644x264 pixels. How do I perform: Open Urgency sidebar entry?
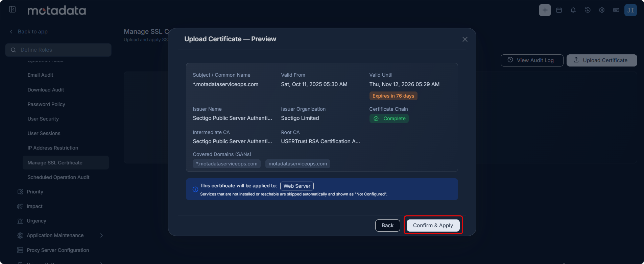[x=37, y=221]
